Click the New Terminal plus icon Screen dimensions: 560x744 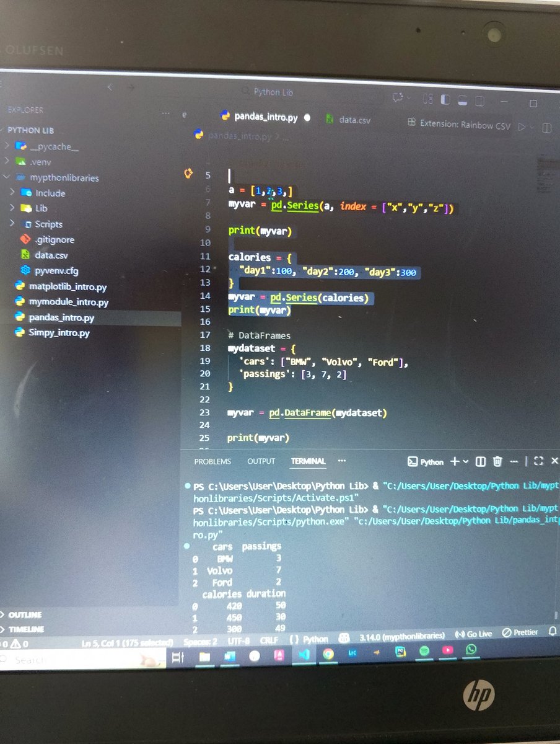454,461
